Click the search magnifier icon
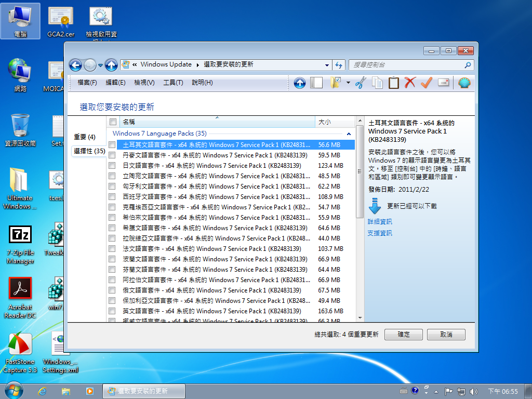Screen dimensions: 532x399 [x=468, y=65]
